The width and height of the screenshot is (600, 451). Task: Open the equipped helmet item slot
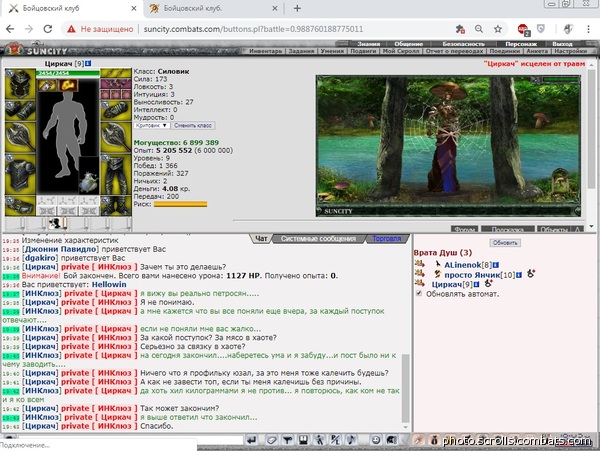[x=20, y=85]
